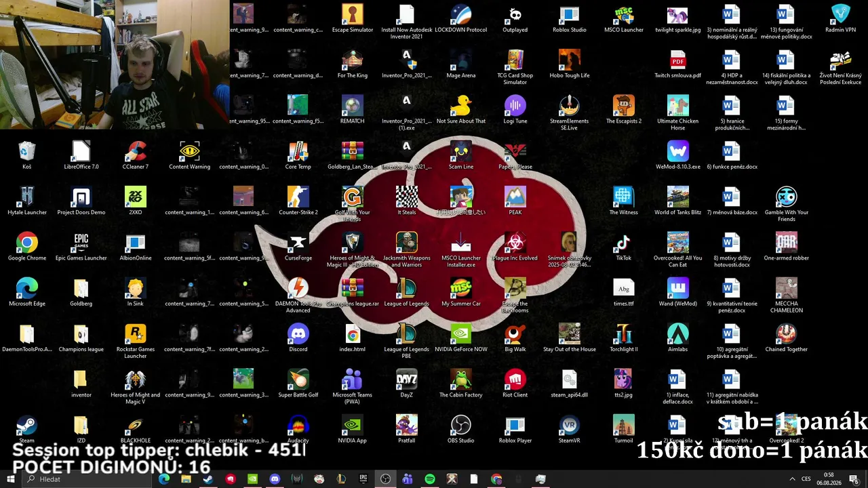The image size is (868, 488).
Task: Open Spotify from the taskbar
Action: pyautogui.click(x=429, y=479)
